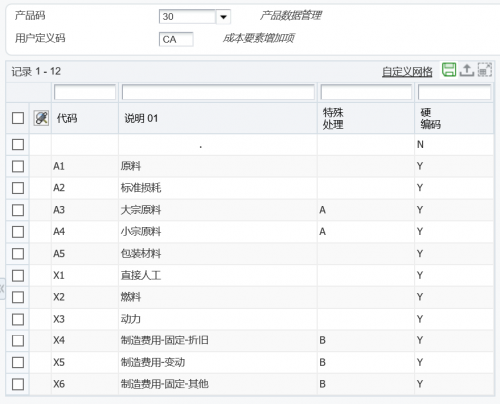Click the 说明 01 column header
The width and height of the screenshot is (500, 404).
[x=141, y=118]
